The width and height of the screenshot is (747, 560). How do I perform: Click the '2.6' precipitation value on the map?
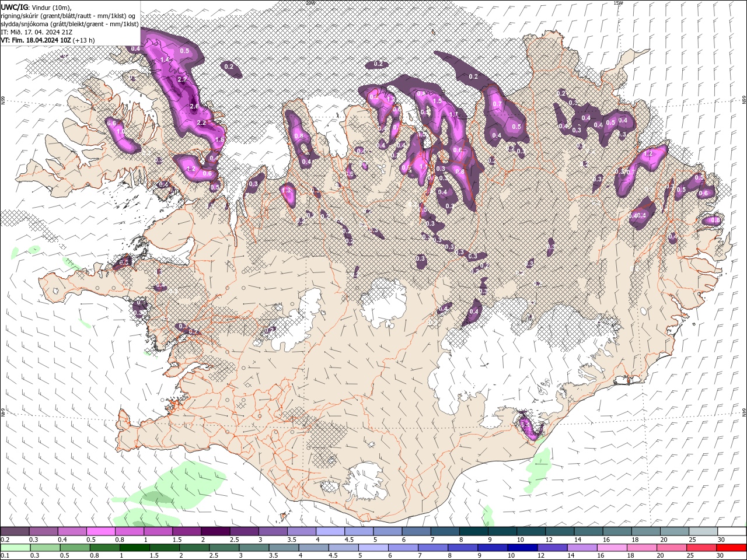(194, 106)
